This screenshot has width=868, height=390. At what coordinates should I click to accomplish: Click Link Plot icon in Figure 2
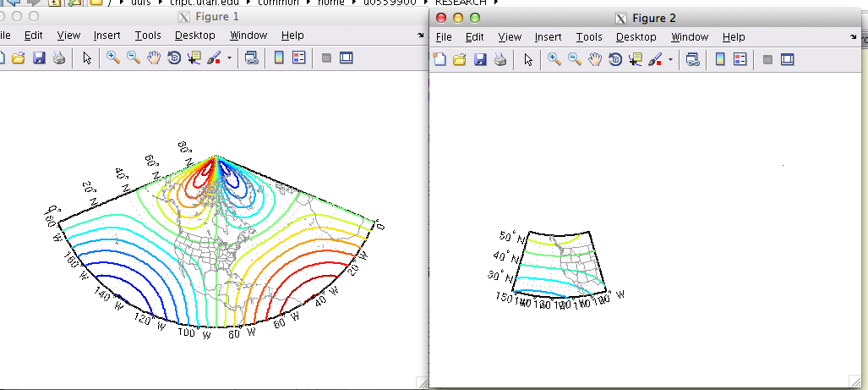point(692,59)
